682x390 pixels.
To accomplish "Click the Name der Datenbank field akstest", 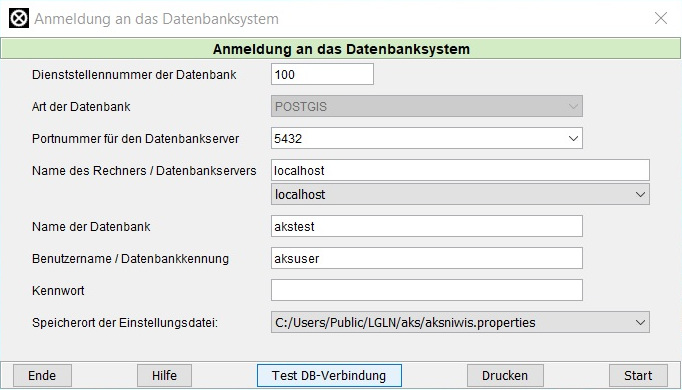I will point(426,227).
